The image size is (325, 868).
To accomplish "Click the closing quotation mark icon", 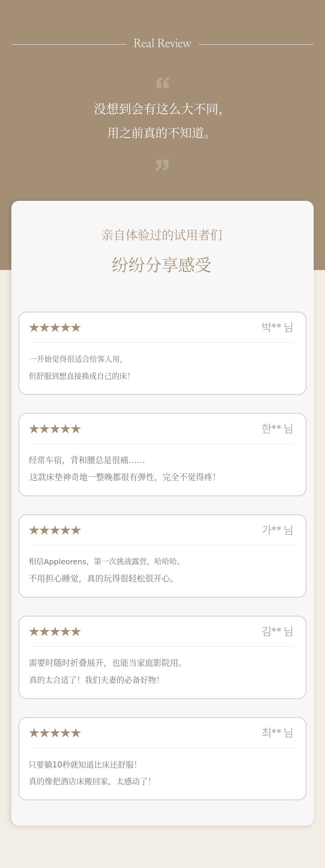I will coord(162,165).
